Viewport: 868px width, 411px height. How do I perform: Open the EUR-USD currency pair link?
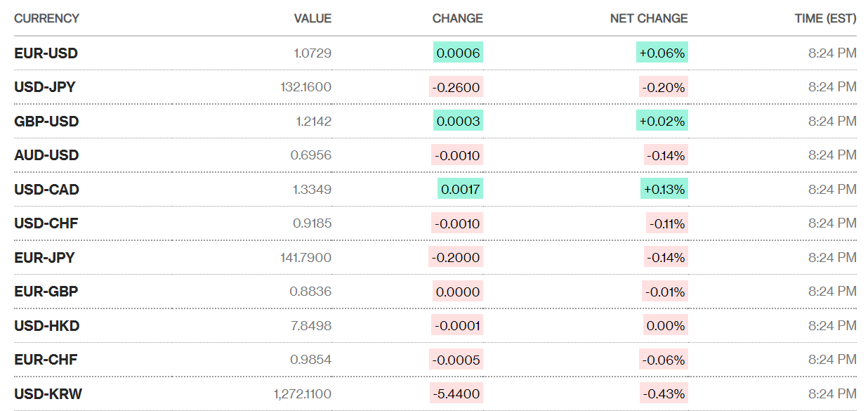point(46,53)
